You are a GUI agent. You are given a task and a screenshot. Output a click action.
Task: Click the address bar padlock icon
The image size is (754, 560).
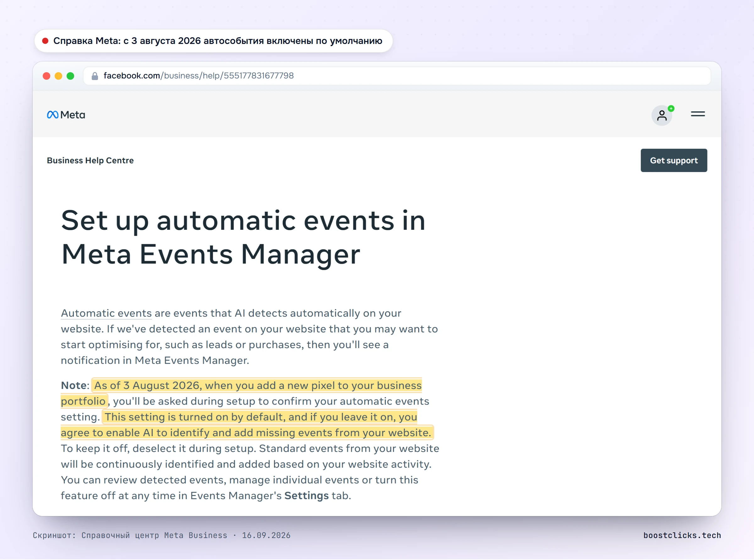pos(95,76)
